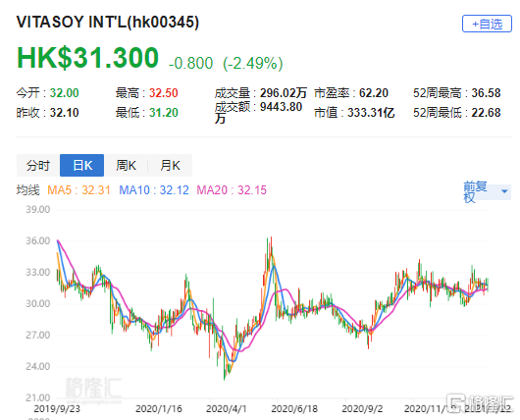Image resolution: width=520 pixels, height=420 pixels.
Task: Click the price HK$31.300
Action: [88, 58]
